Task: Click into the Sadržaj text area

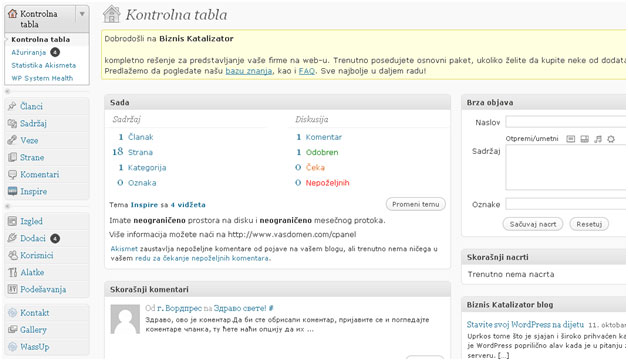Action: 566,167
